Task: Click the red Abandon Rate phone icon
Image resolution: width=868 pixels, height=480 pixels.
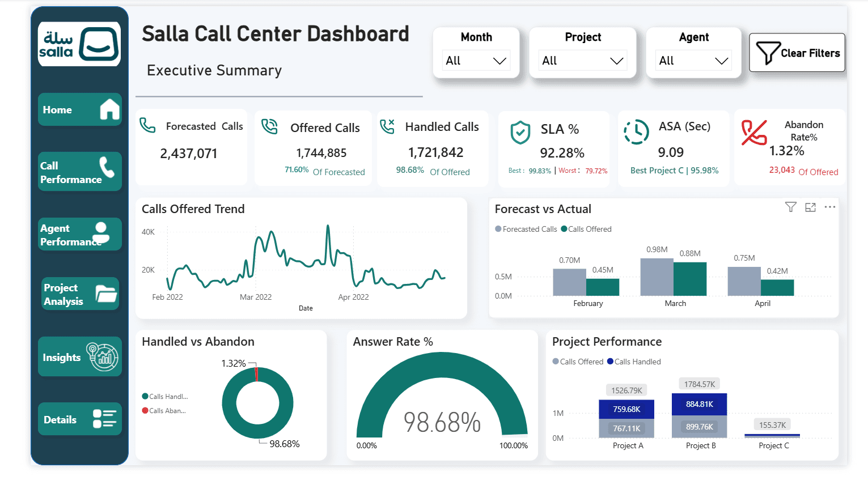Action: pos(754,133)
